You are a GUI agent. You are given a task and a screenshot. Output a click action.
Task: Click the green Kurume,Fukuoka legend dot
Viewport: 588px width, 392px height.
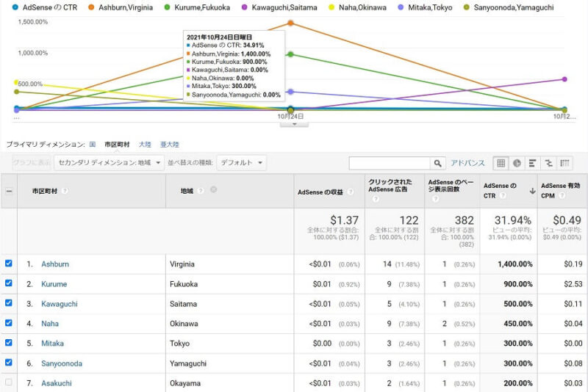168,7
